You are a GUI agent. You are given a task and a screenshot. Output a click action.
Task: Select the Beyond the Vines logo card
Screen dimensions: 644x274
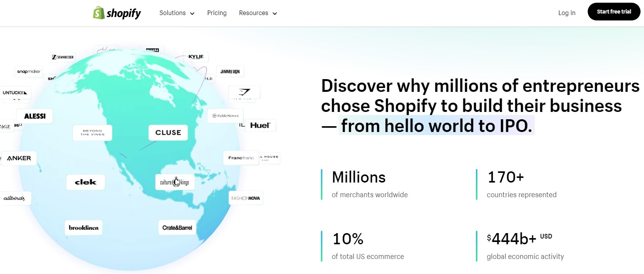tap(93, 133)
